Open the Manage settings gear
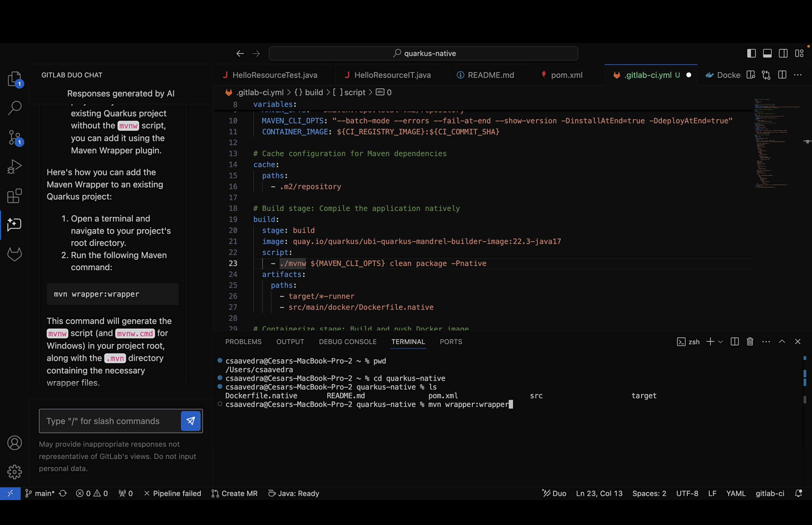 pyautogui.click(x=14, y=472)
